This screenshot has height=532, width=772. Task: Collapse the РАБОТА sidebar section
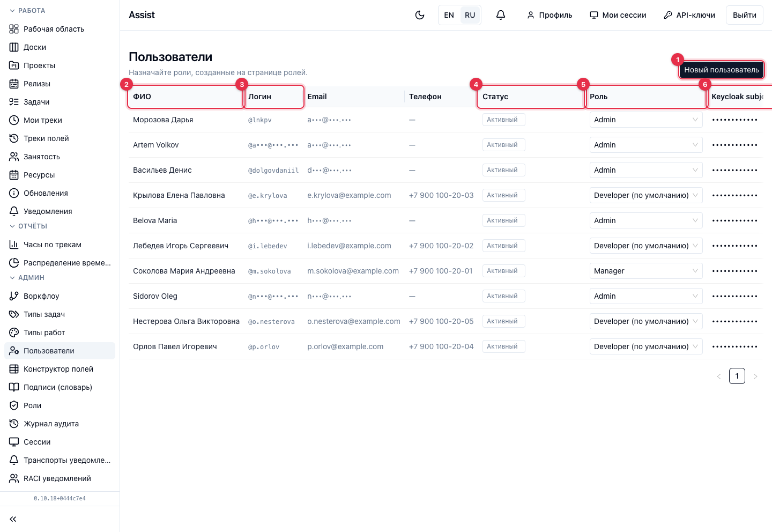click(x=27, y=11)
